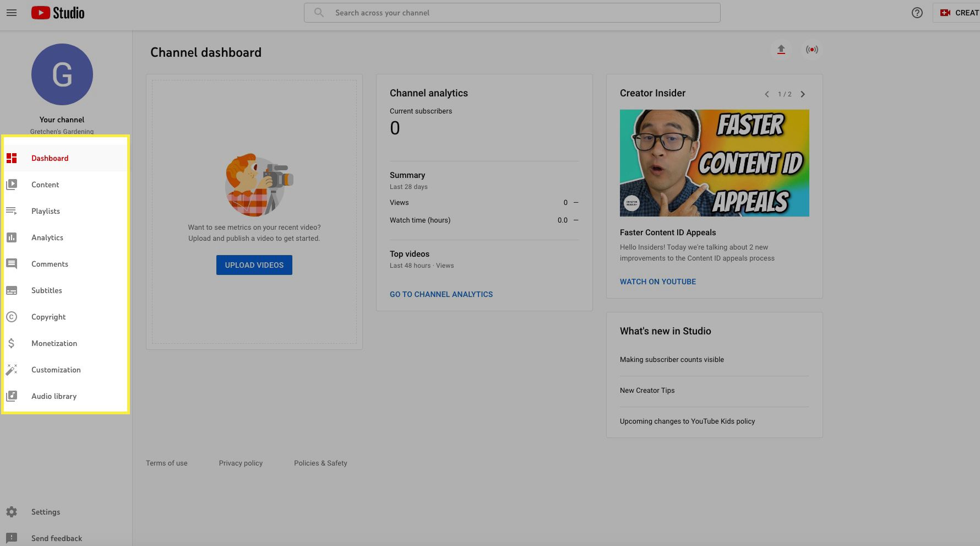Image resolution: width=980 pixels, height=546 pixels.
Task: Click the search magnifier icon
Action: [319, 13]
